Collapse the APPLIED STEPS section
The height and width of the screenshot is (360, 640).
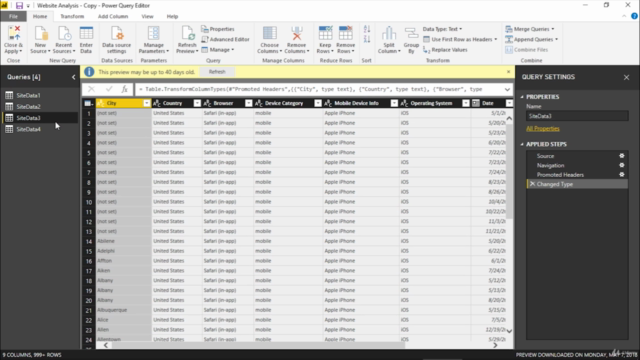coord(522,144)
